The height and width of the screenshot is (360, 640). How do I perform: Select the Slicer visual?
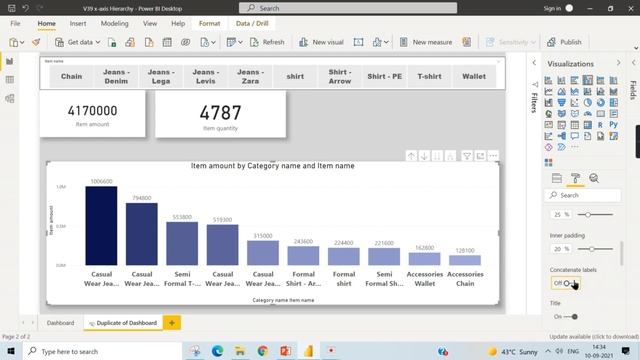[562, 124]
